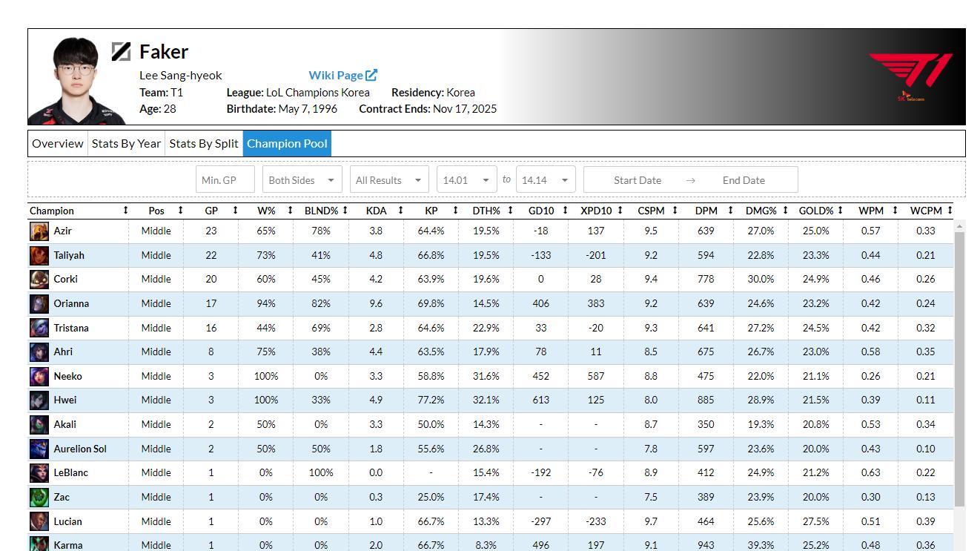Open the 14.14 ending patch dropdown
Viewport: 980px width, 551px height.
(x=546, y=180)
